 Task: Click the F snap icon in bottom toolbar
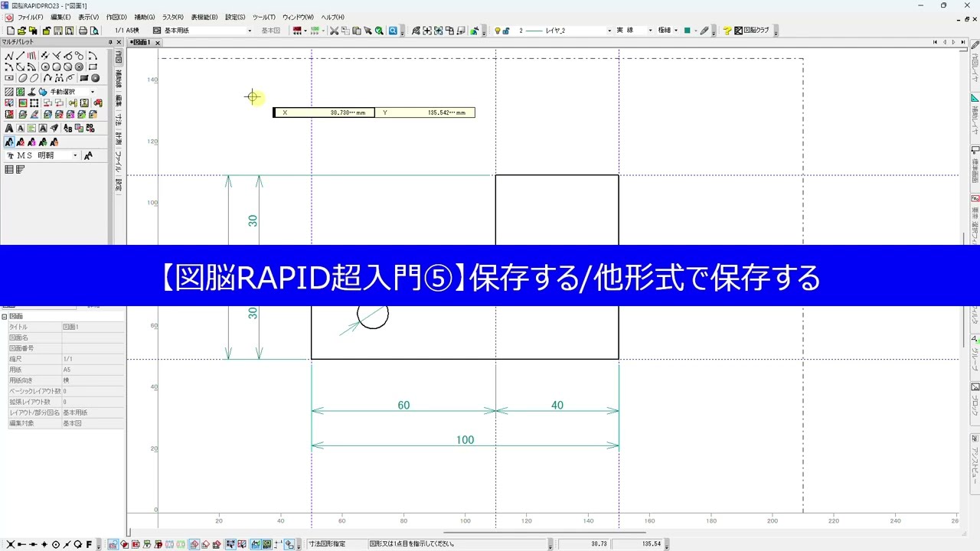click(89, 545)
